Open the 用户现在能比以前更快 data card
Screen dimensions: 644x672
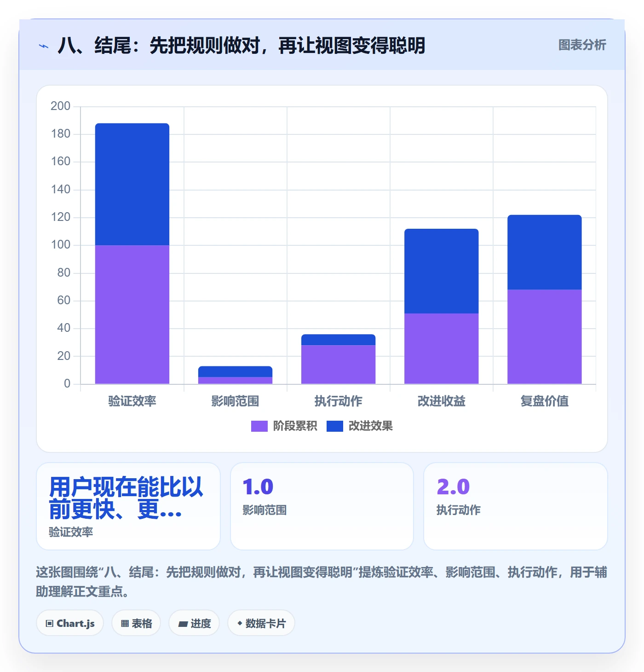click(128, 506)
